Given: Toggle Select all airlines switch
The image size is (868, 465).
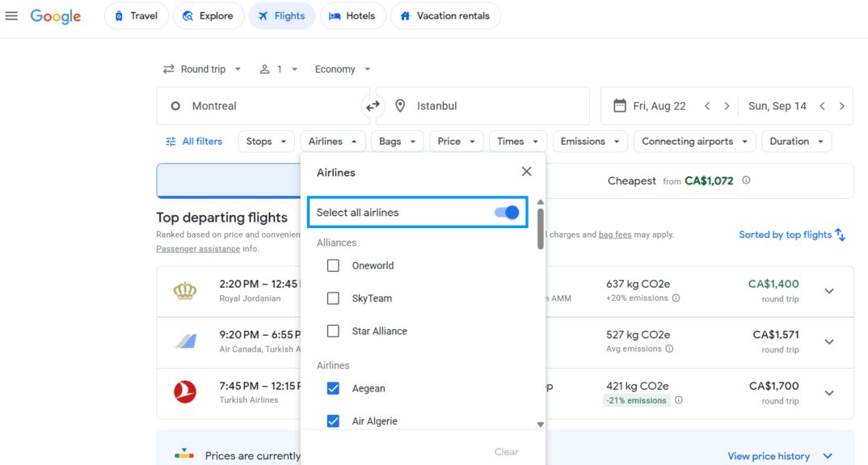Looking at the screenshot, I should [x=507, y=212].
